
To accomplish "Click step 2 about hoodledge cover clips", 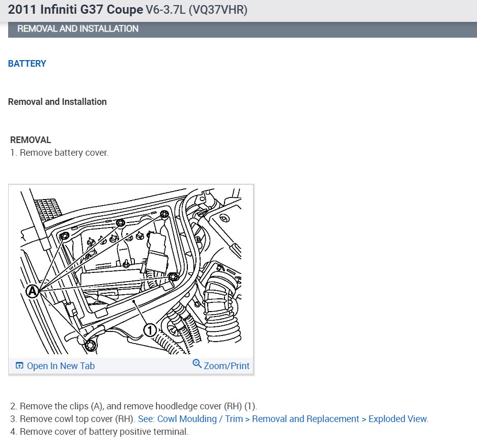I will [133, 406].
